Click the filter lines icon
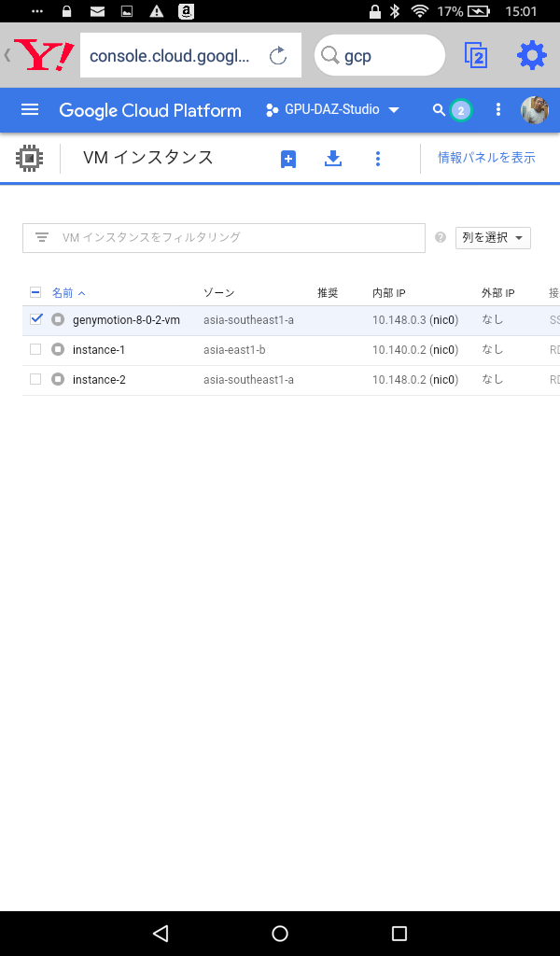560x956 pixels. (x=42, y=237)
